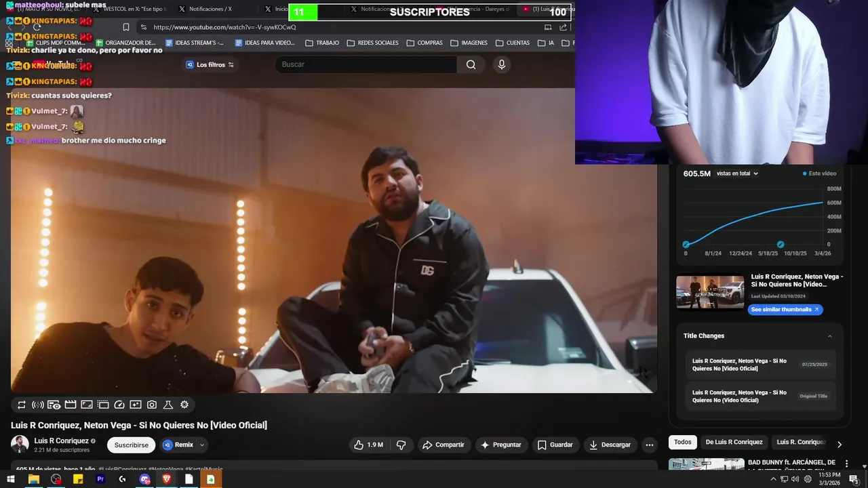Open the playback speed gauge icon
This screenshot has width=868, height=488.
point(119,405)
